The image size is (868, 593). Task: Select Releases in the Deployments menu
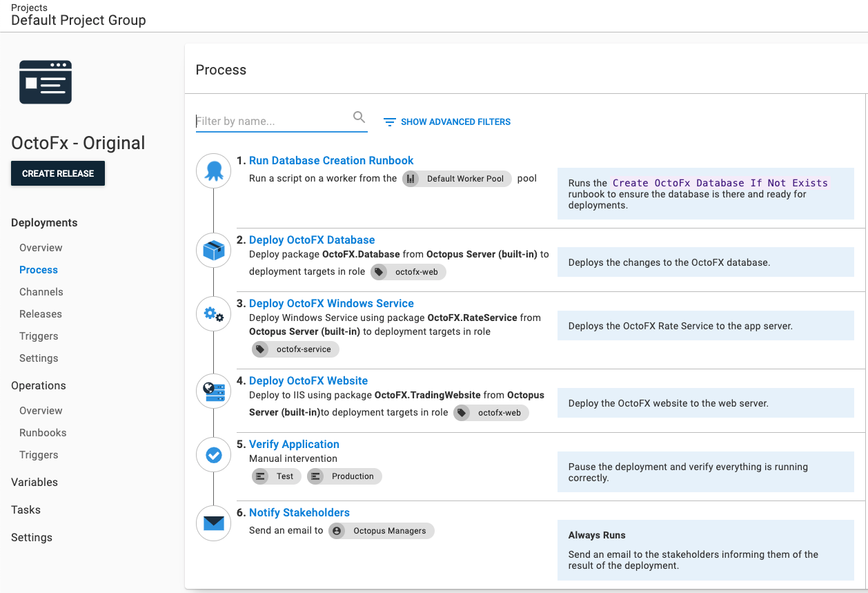(x=41, y=313)
